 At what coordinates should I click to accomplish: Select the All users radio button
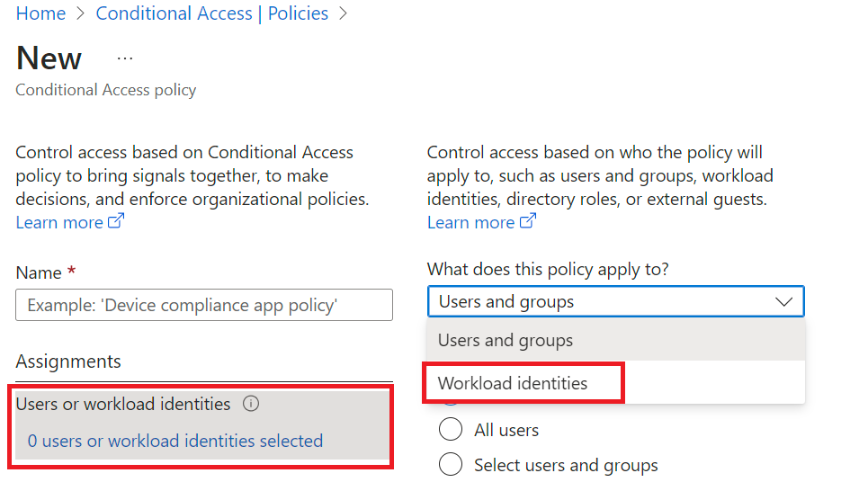point(451,430)
